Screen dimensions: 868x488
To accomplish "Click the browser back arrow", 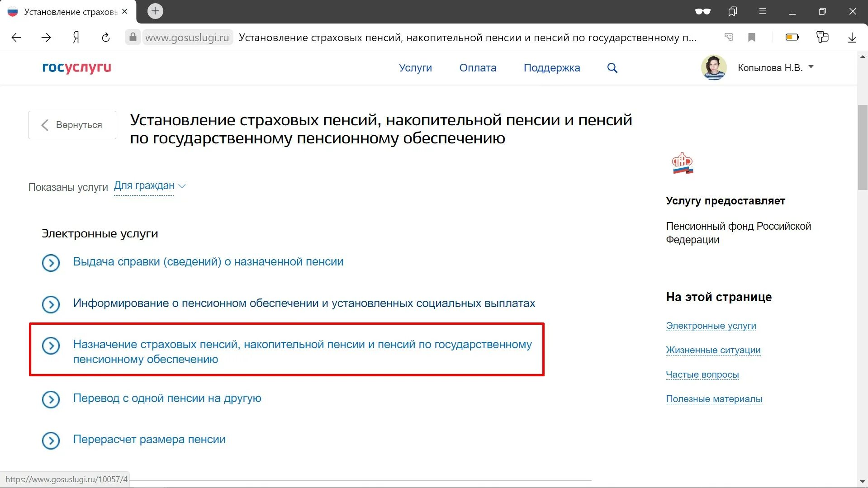I will click(16, 38).
